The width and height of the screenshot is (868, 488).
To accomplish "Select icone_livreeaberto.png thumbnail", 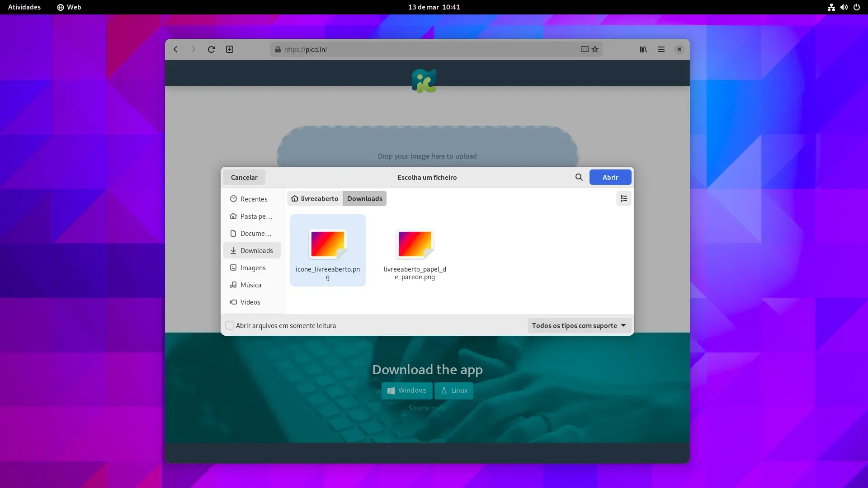I will [328, 244].
